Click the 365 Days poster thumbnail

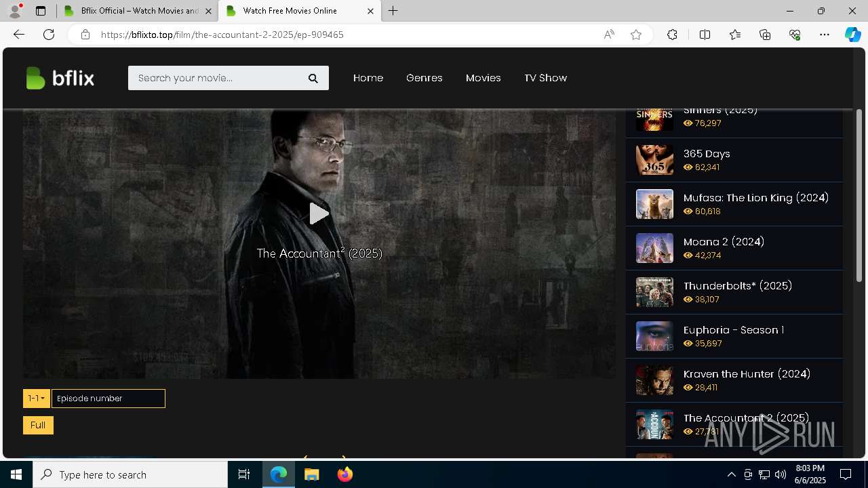coord(654,160)
